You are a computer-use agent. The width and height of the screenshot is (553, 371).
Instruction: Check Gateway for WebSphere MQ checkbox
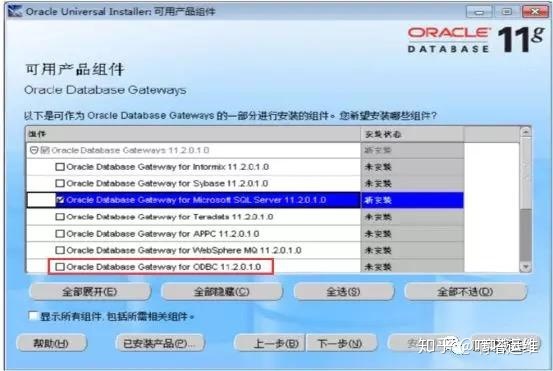(x=60, y=250)
